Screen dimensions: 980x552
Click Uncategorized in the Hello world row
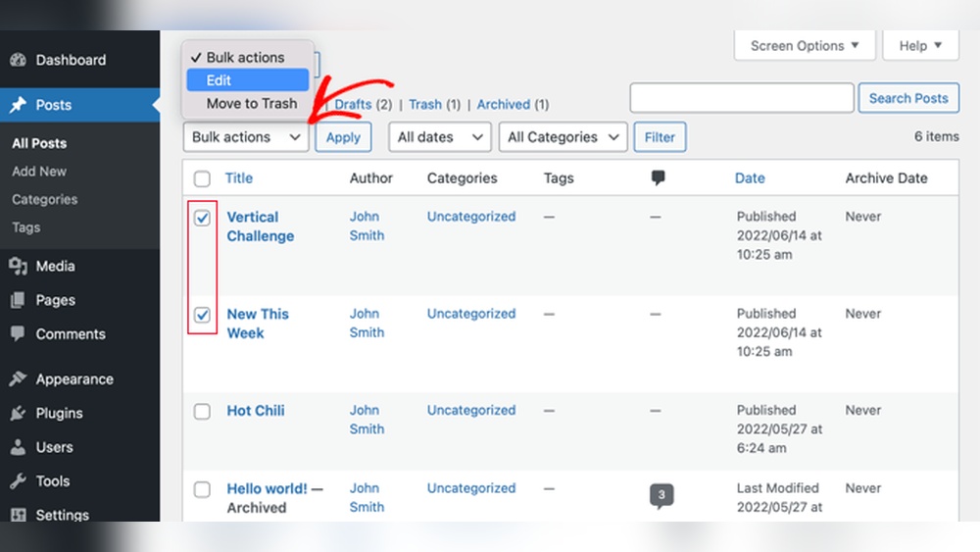[471, 487]
